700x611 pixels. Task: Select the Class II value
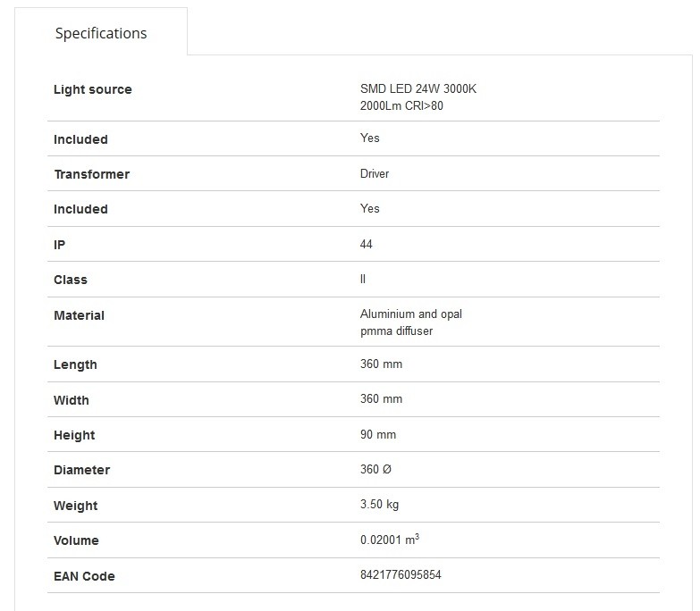[363, 280]
